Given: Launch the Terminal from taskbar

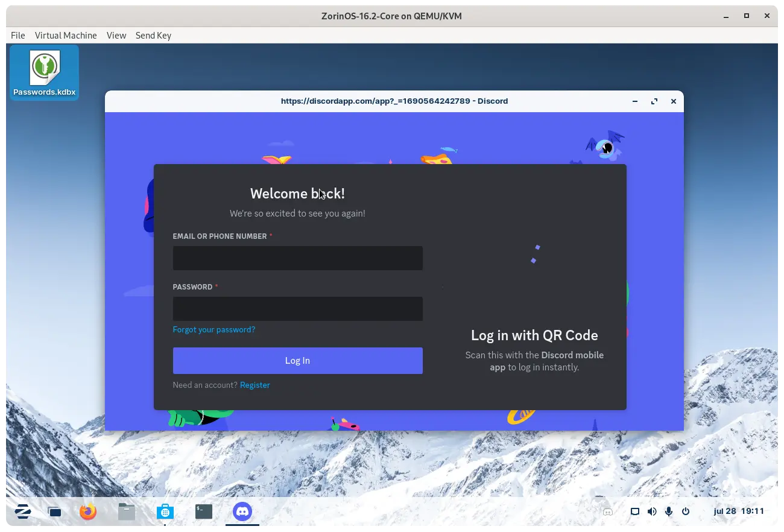Looking at the screenshot, I should (x=204, y=511).
